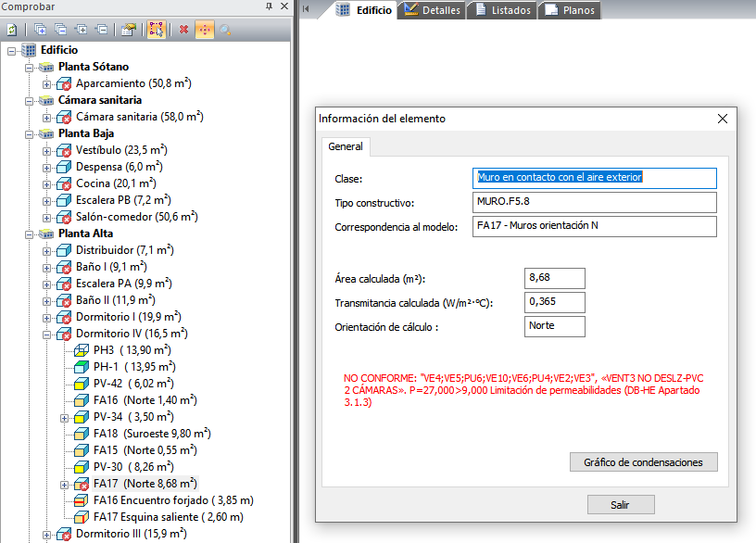The height and width of the screenshot is (543, 756).
Task: Click the Aparcamiento room error icon
Action: click(64, 84)
